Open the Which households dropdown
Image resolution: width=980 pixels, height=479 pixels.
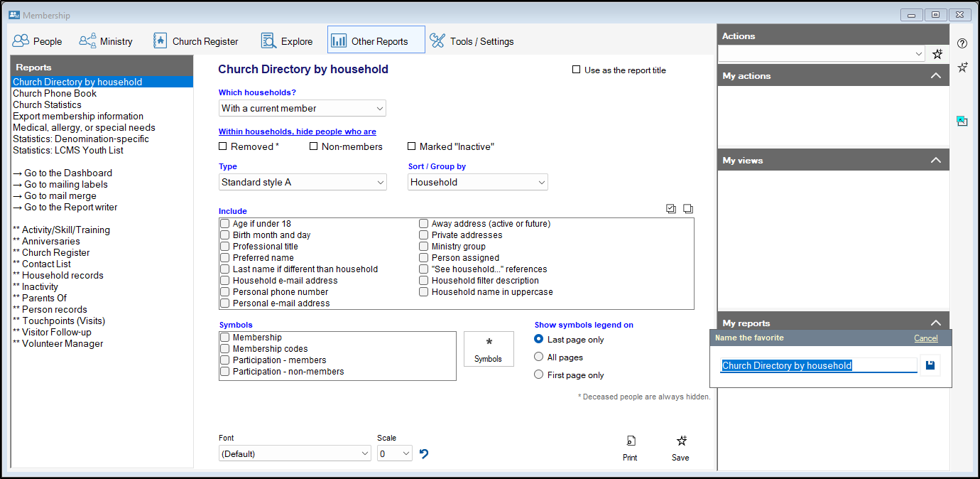[302, 109]
